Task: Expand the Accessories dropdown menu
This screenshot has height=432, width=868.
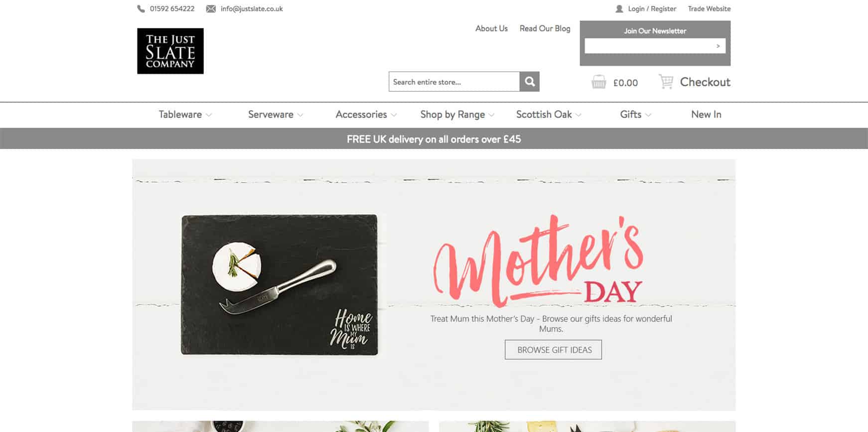Action: coord(366,115)
